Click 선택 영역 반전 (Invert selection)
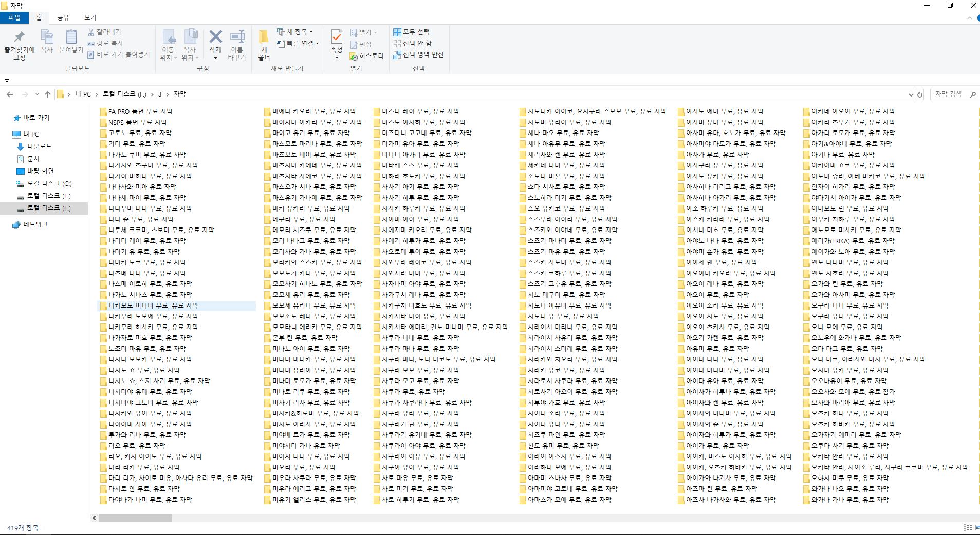 pos(418,54)
